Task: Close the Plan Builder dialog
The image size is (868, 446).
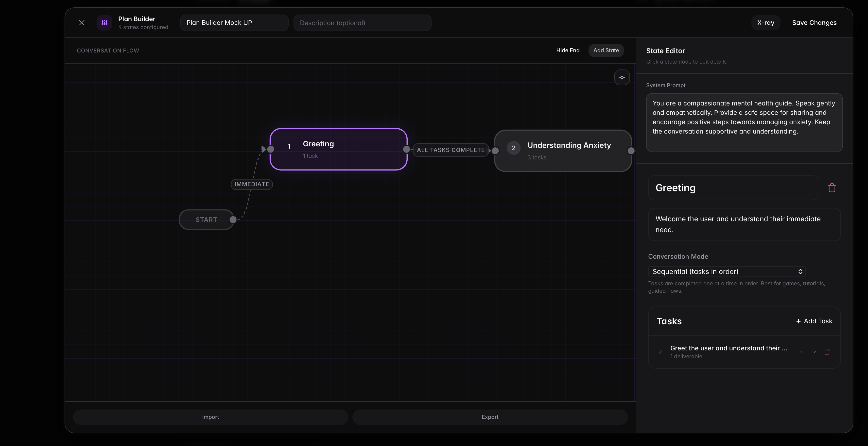Action: [82, 23]
